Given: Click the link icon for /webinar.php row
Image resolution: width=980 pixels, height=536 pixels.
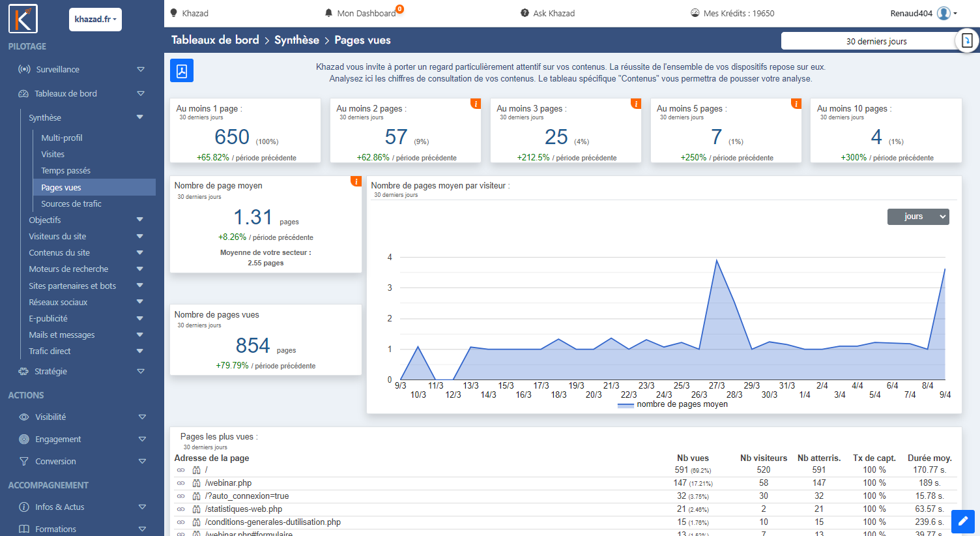Looking at the screenshot, I should tap(181, 483).
